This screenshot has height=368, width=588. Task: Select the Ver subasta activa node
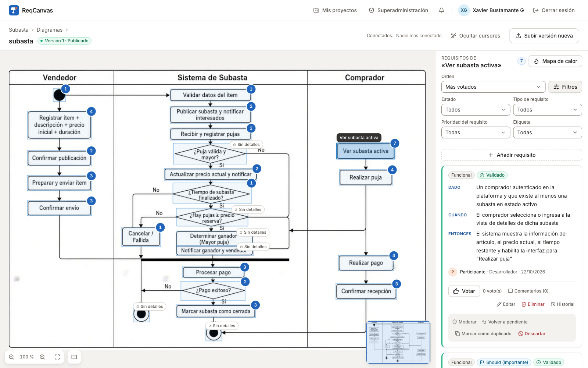click(x=366, y=151)
